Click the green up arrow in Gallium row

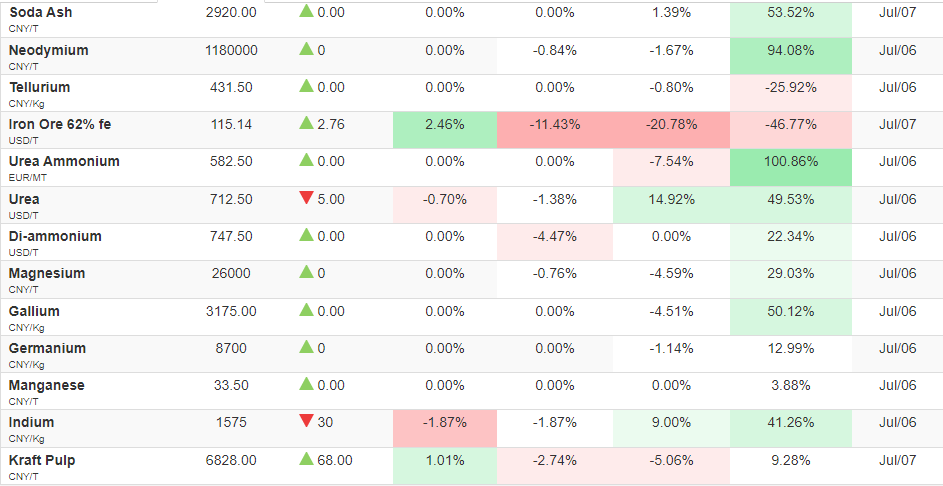pos(307,310)
